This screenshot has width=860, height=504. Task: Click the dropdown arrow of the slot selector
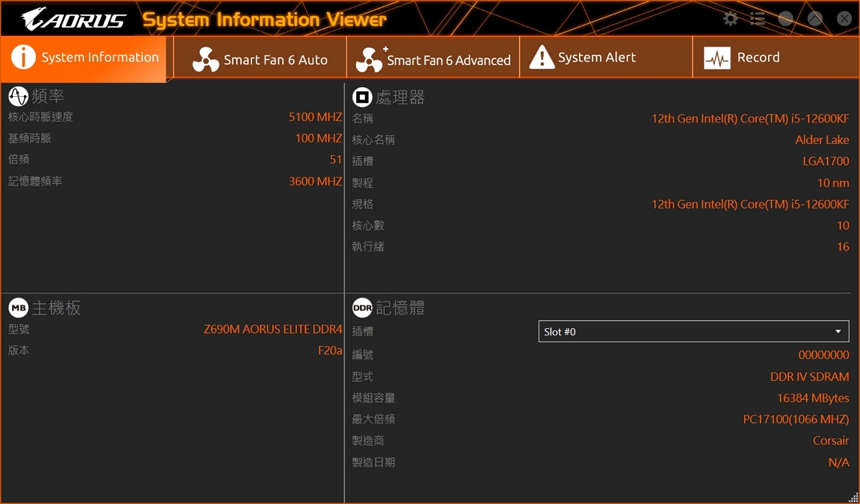click(838, 331)
